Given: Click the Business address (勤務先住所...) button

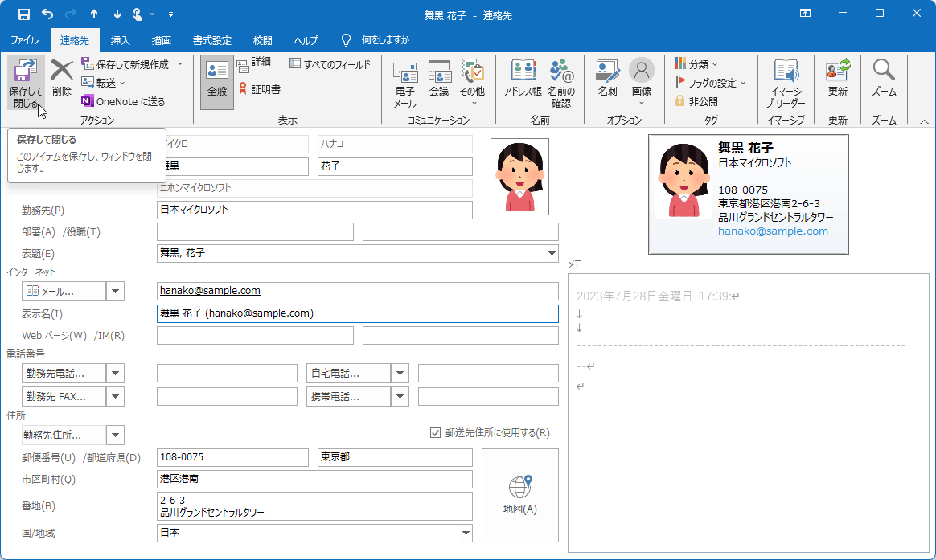Looking at the screenshot, I should pos(64,435).
